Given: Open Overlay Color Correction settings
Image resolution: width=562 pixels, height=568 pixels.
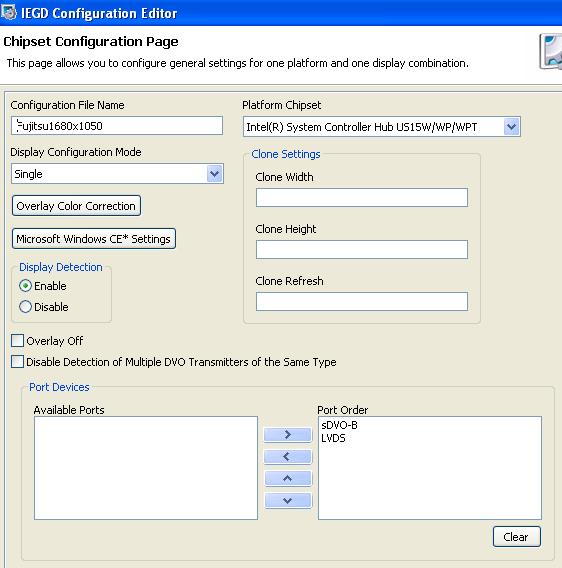Looking at the screenshot, I should (76, 206).
